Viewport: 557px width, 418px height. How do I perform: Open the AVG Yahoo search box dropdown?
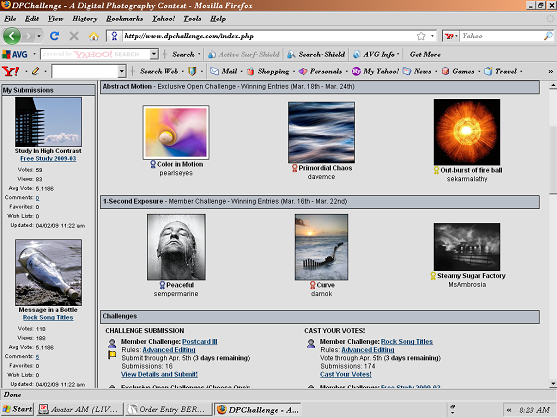click(x=154, y=54)
